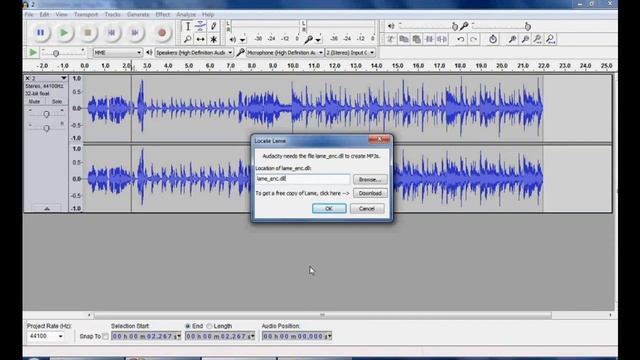Open the Edit menu
This screenshot has width=640, height=360.
(44, 14)
